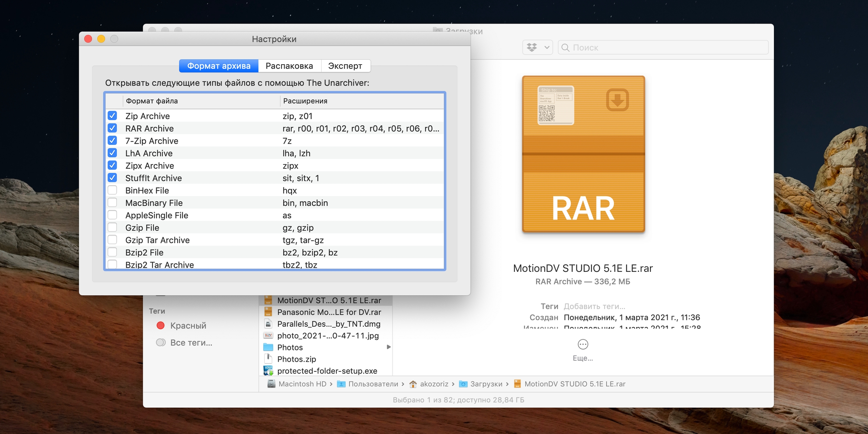Click the MotionDV STUDIO 5.1E LE.rar preview title
Screen dimensions: 868x434
click(x=583, y=268)
